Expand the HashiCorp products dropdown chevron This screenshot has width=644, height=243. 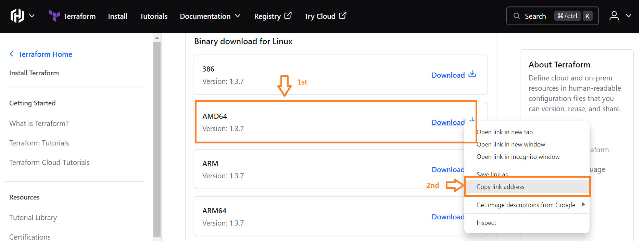32,16
